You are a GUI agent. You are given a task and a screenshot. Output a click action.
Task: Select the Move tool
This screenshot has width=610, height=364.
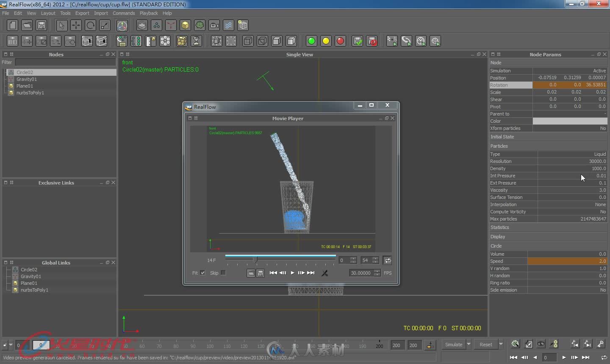tap(76, 25)
